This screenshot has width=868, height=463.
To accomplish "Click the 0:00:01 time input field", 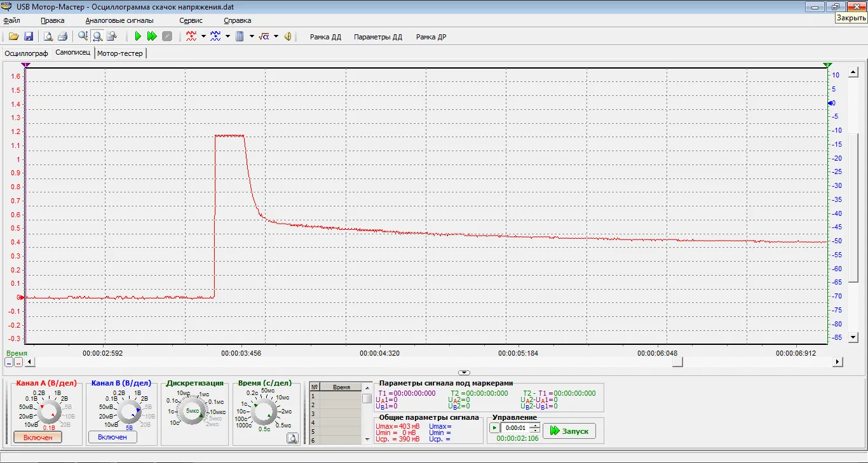I will [515, 427].
